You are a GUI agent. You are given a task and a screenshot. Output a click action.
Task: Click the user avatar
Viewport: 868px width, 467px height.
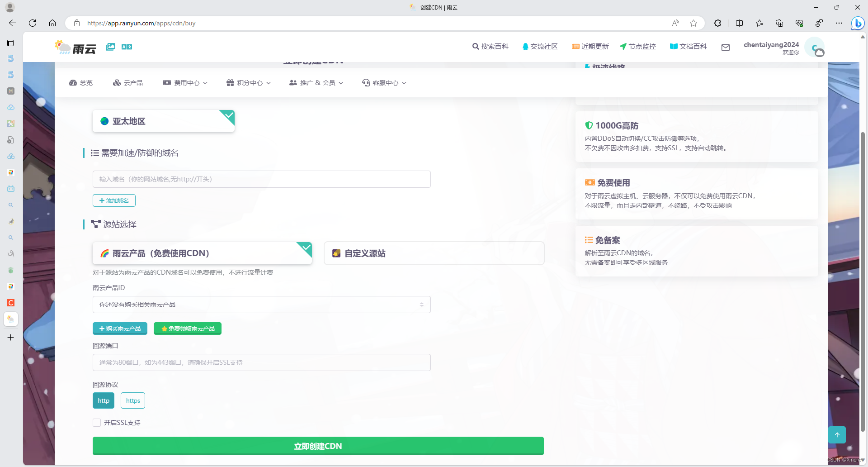coord(815,47)
